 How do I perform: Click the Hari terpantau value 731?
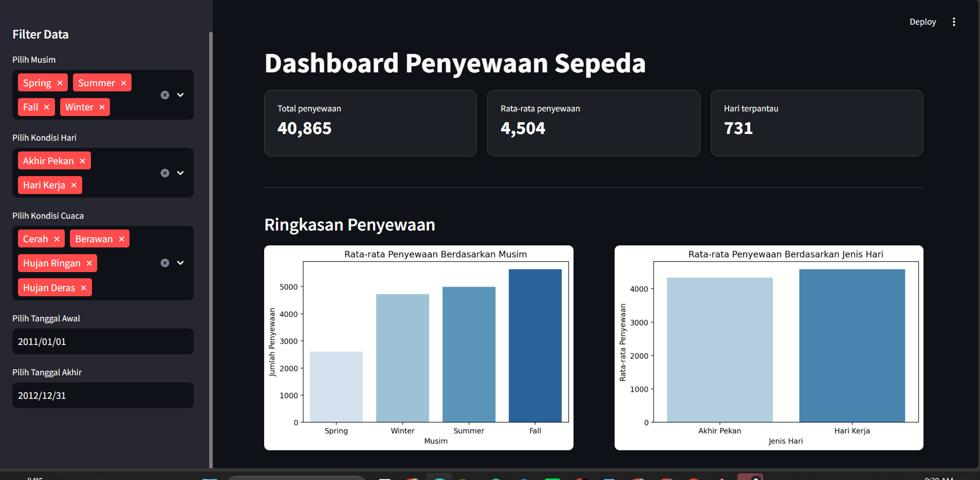click(x=738, y=128)
